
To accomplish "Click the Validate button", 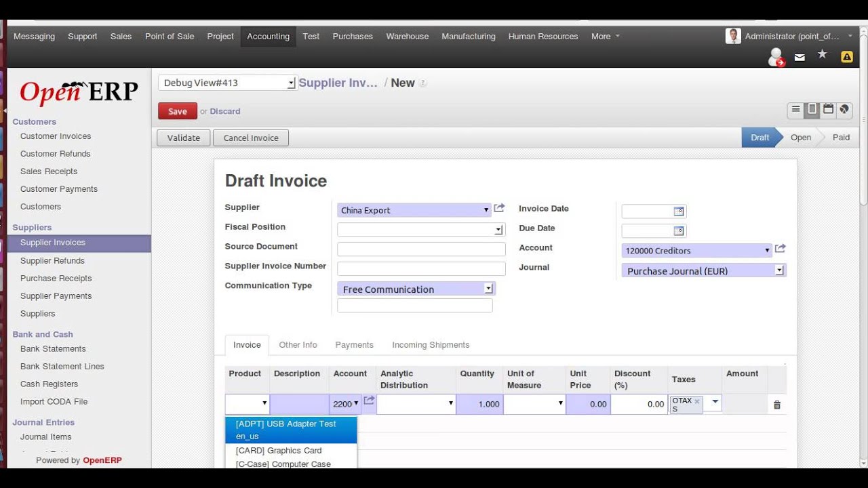I will point(184,138).
